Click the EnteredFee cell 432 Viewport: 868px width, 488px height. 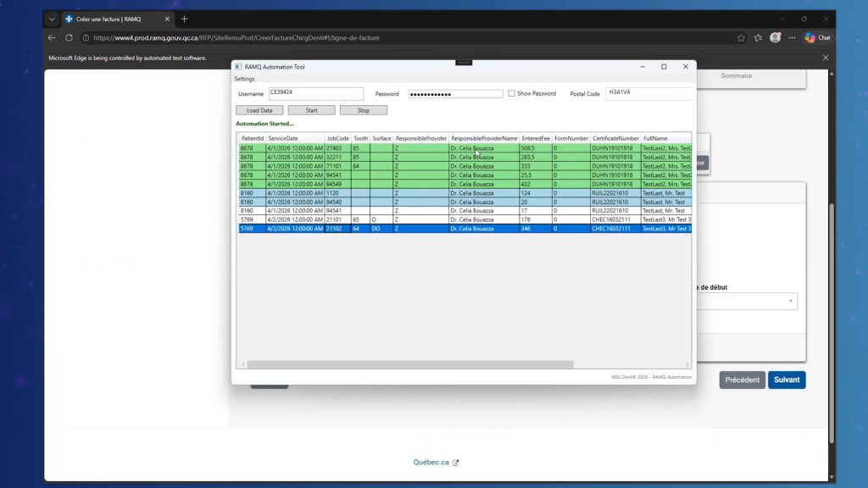536,184
